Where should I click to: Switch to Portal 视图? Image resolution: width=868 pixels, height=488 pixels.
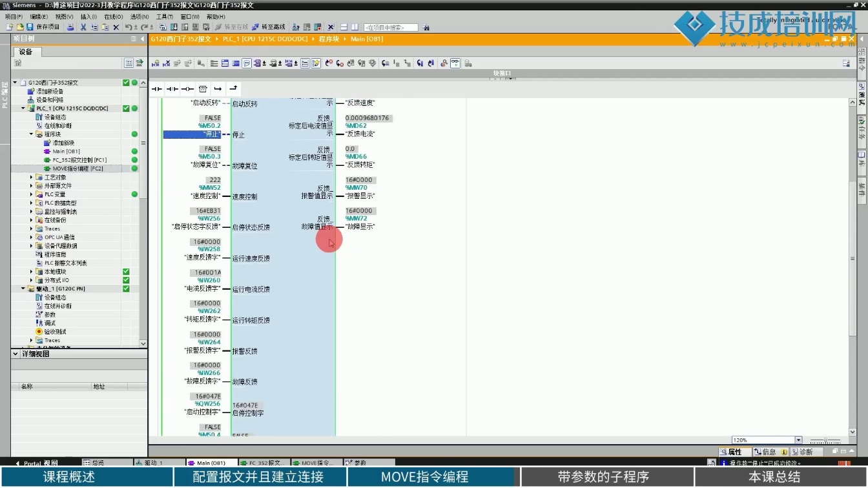tap(36, 463)
